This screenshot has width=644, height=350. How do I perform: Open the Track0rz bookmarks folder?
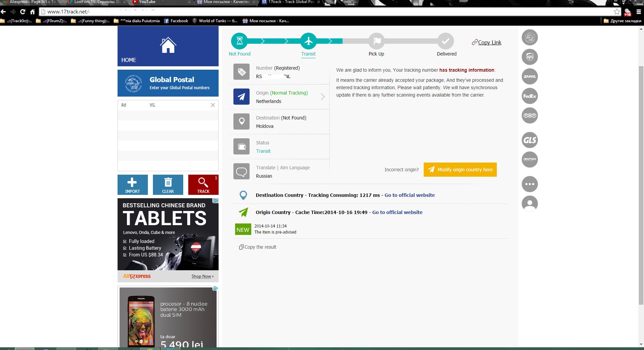[x=16, y=21]
